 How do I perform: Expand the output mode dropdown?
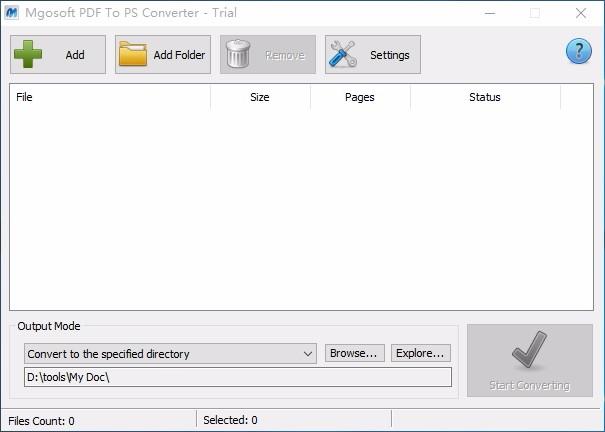pos(170,354)
